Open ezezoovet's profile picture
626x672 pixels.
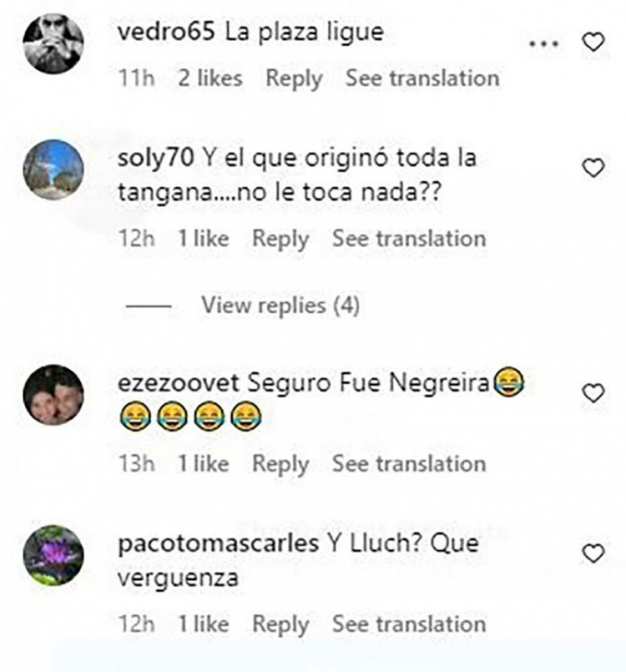click(53, 394)
